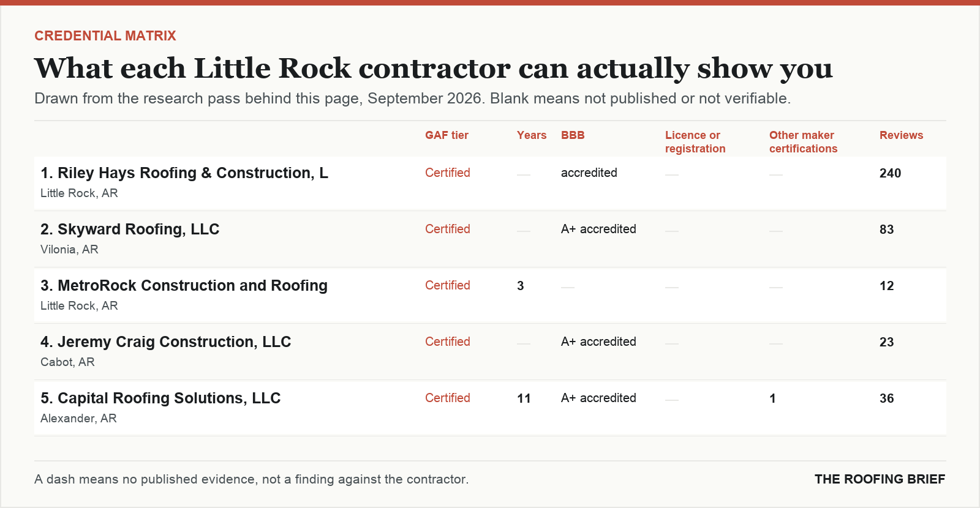The height and width of the screenshot is (508, 980).
Task: Click 'Certified' in the Skyward Roofing row
Action: [x=448, y=230]
